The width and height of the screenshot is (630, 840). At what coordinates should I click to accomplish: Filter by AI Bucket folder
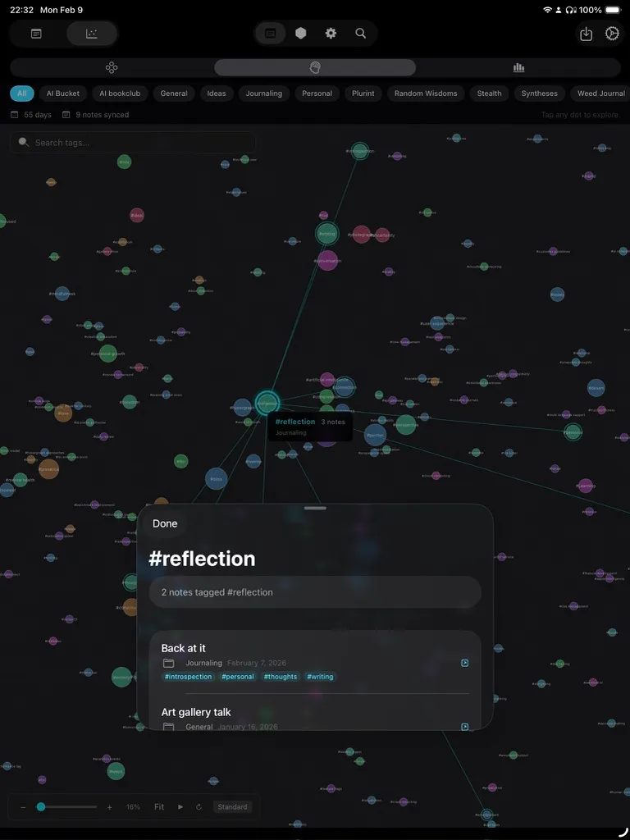[62, 94]
